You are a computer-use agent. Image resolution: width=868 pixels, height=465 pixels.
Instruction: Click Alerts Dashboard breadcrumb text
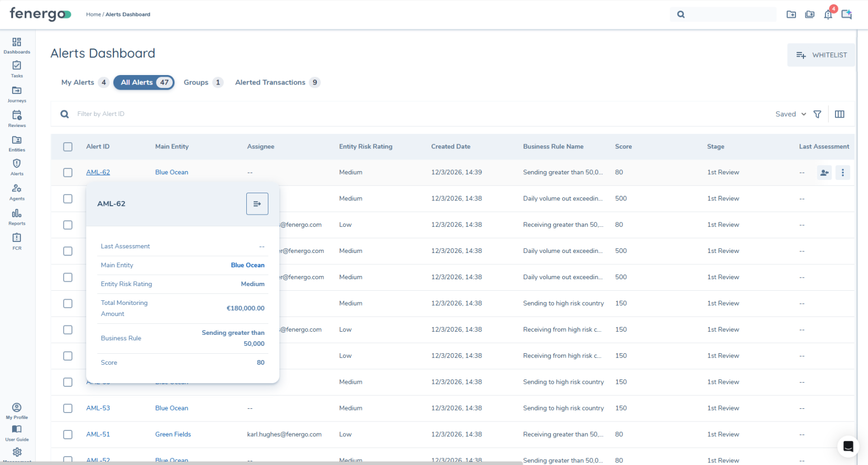(128, 14)
